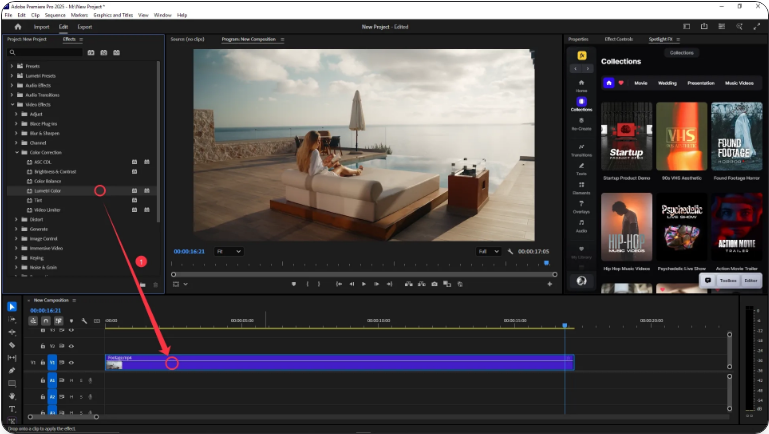Open Transitions in Spotlight FX sidebar
The image size is (769, 434).
581,149
